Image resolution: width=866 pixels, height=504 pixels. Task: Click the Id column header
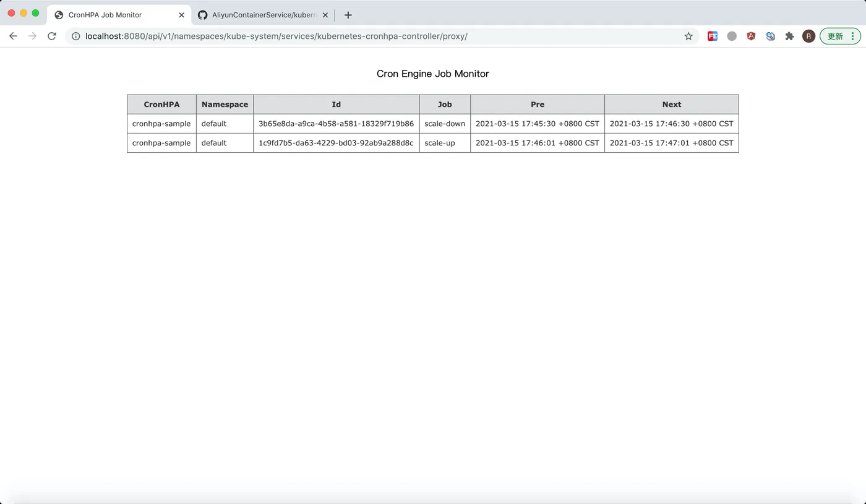tap(337, 105)
